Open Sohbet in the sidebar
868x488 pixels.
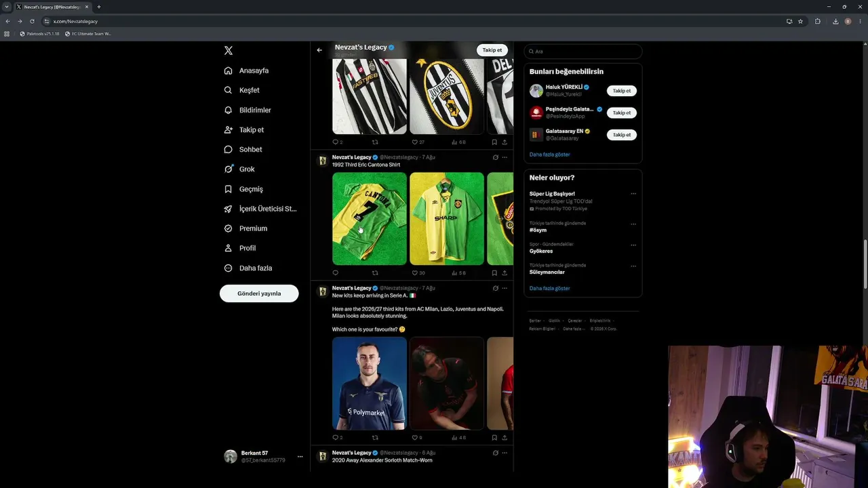click(x=243, y=149)
